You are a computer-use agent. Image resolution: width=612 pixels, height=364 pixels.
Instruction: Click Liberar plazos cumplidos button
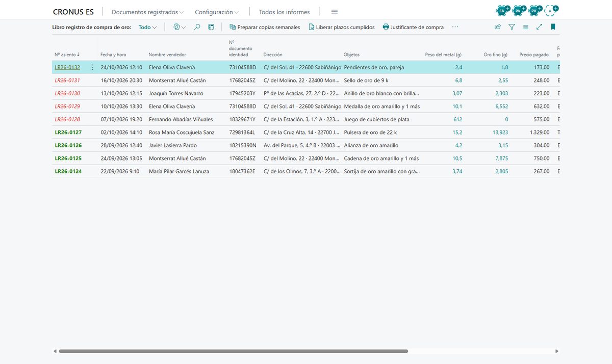(x=341, y=27)
